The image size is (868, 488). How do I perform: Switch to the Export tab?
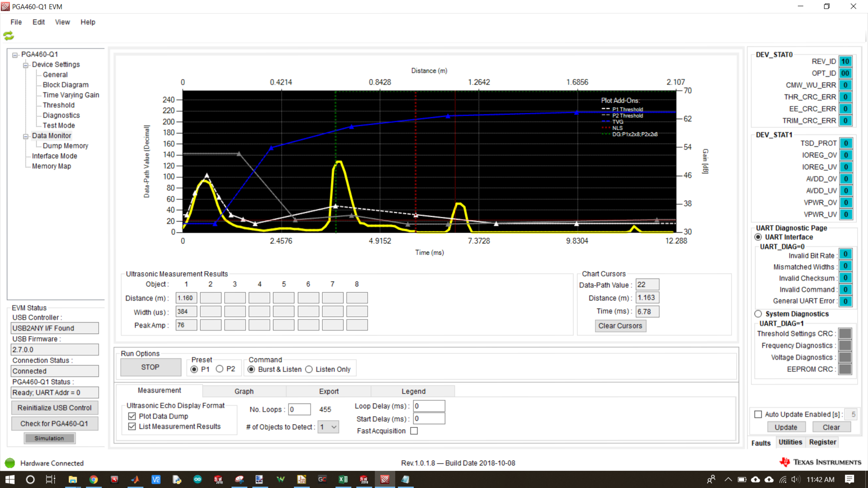click(329, 391)
